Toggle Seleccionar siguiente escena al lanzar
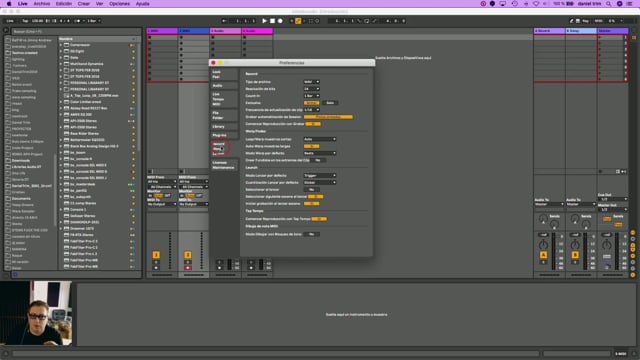Image resolution: width=640 pixels, height=360 pixels. 316,197
